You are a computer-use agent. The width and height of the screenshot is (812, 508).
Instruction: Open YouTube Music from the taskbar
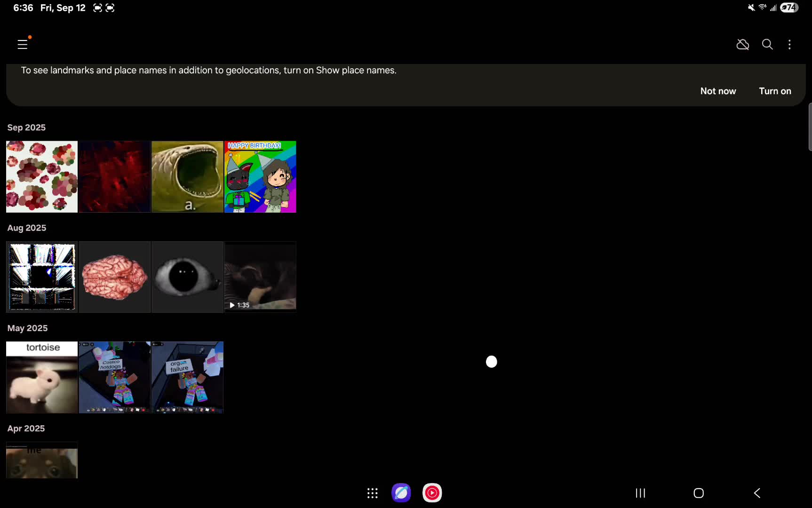(432, 493)
